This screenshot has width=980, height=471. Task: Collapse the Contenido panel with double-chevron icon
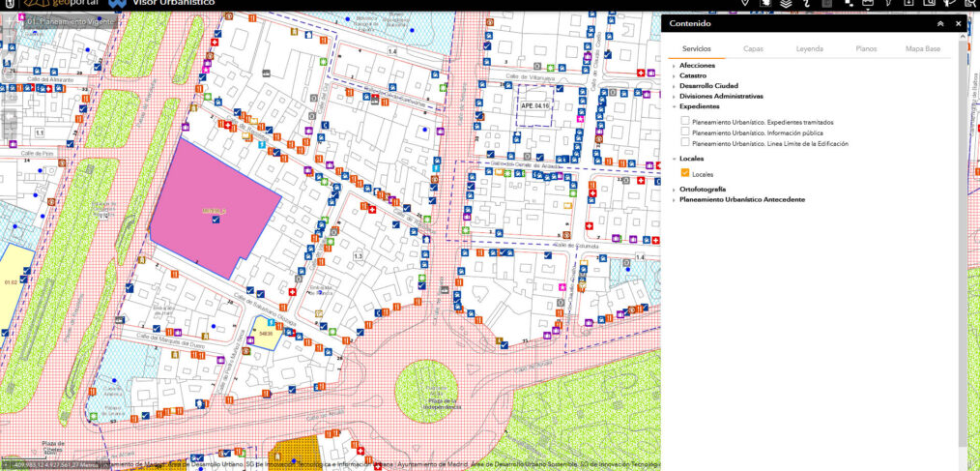coord(940,23)
